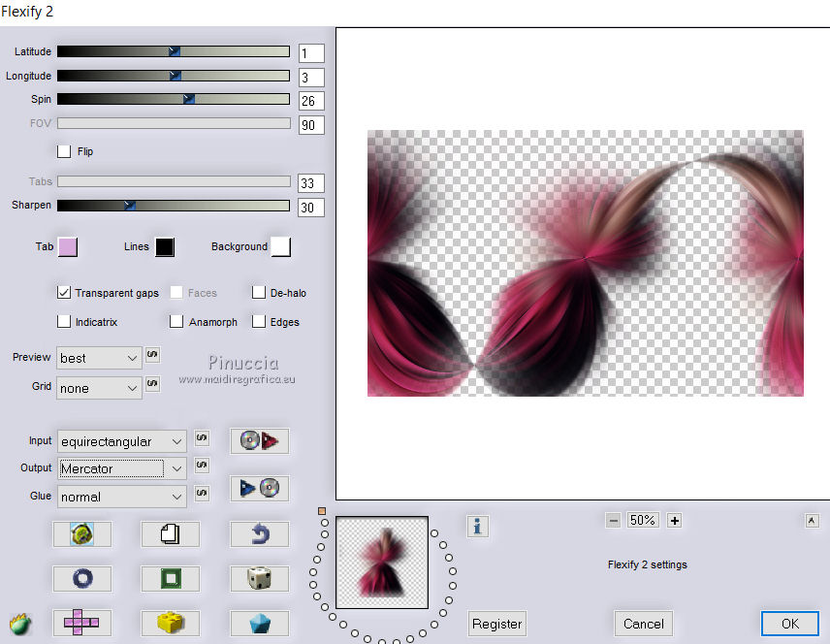The image size is (830, 644).
Task: Open the Lines black color swatch
Action: 165,246
